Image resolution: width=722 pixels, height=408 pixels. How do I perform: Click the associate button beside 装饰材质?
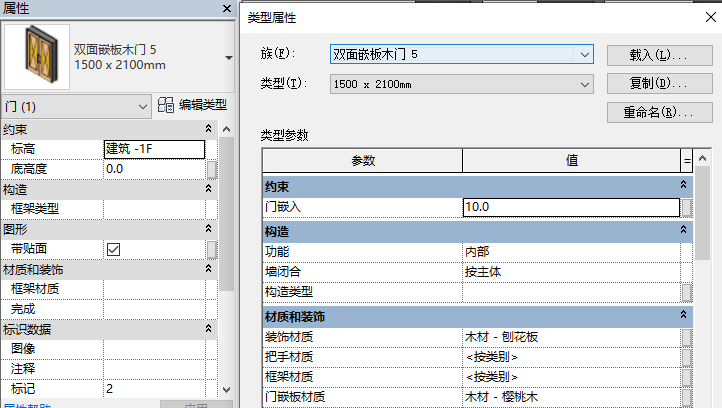[687, 337]
